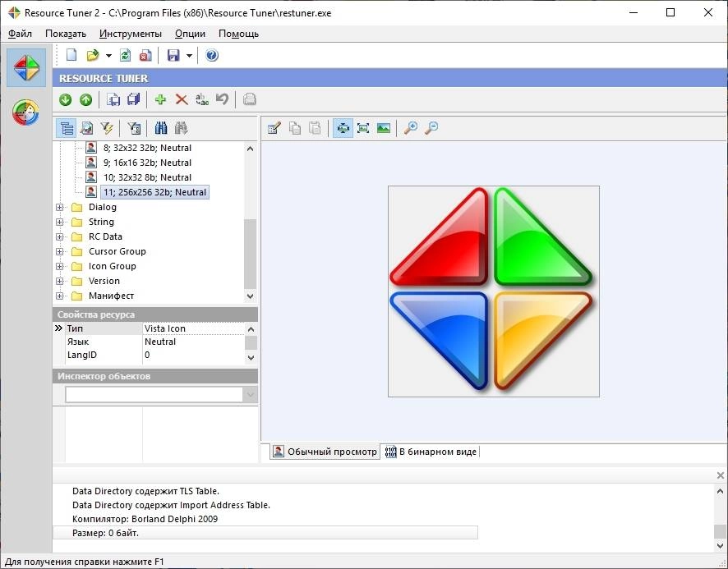
Task: Expand the Version folder
Action: tap(59, 282)
